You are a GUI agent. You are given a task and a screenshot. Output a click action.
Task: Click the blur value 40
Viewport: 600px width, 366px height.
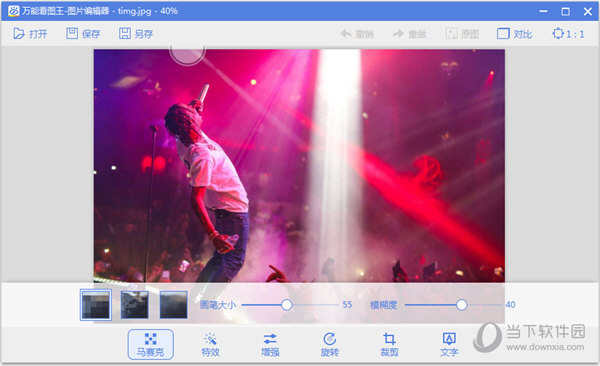510,305
